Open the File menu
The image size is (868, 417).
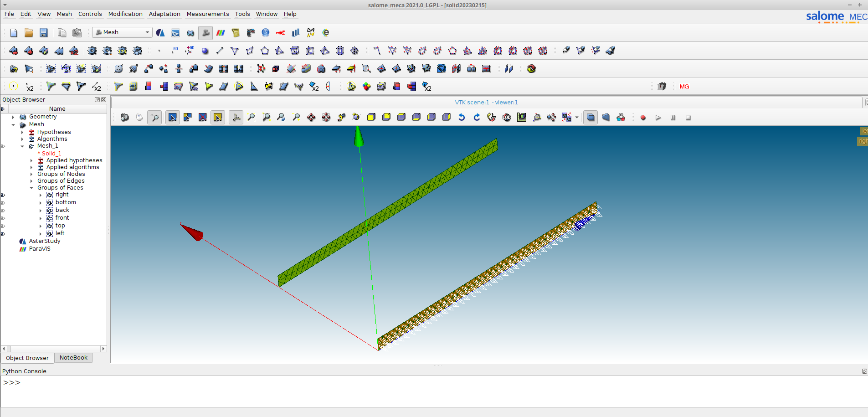9,14
